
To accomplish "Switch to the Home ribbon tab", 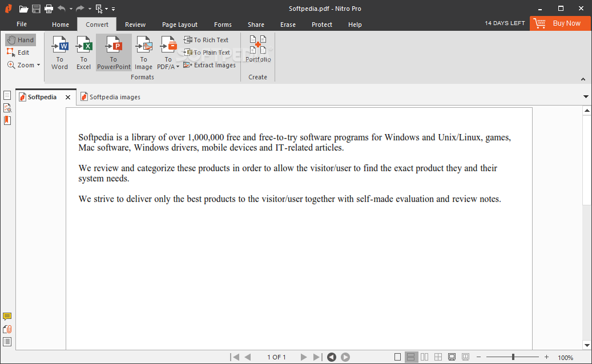I will 61,25.
